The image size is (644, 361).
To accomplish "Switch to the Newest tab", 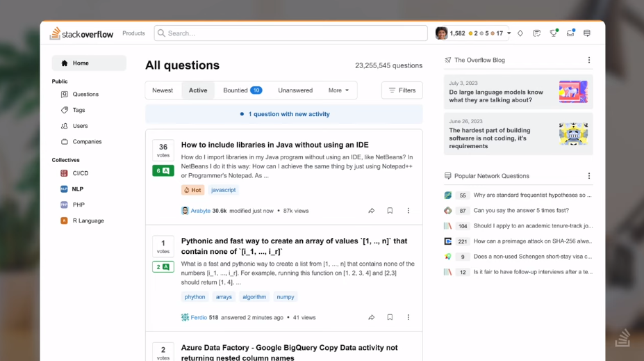I will point(163,90).
